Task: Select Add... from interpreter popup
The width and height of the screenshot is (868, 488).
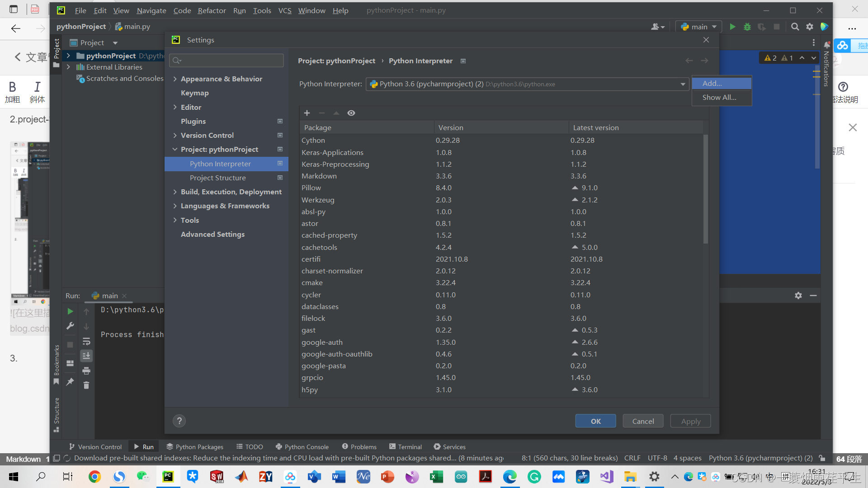Action: [722, 83]
